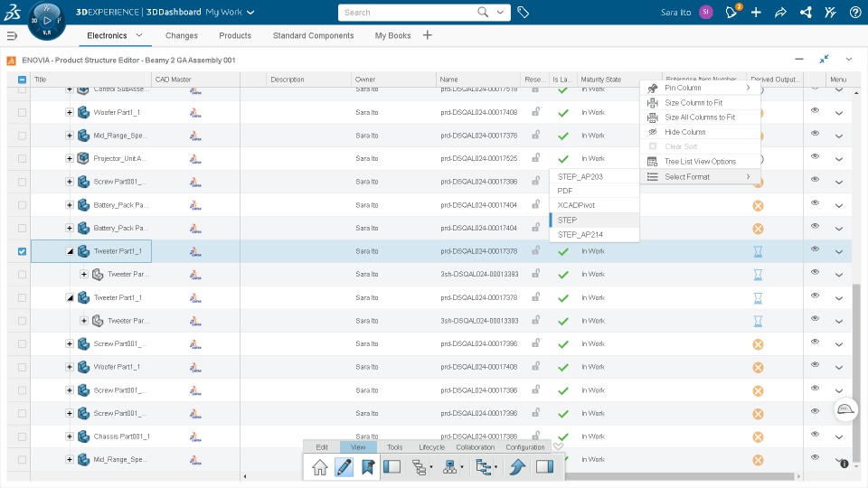Viewport: 868px width, 488px height.
Task: Click the tree structure view icon
Action: point(420,467)
